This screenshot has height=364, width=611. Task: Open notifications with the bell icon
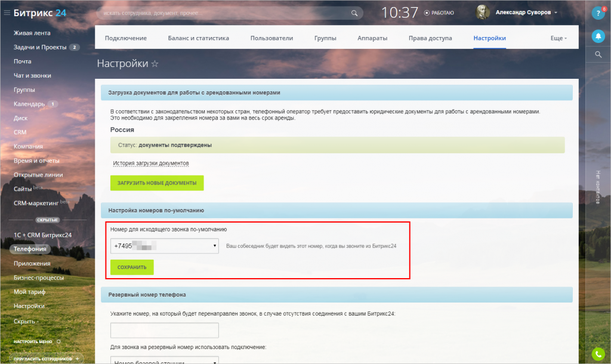[598, 36]
